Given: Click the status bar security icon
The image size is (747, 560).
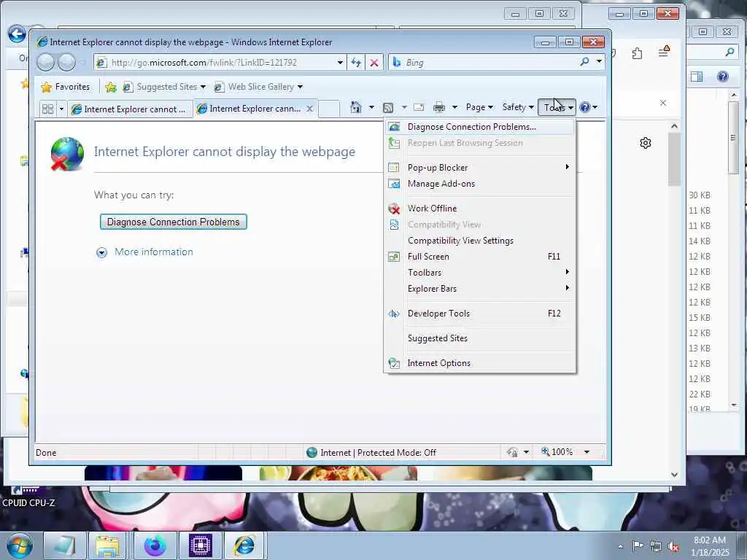Looking at the screenshot, I should (x=513, y=452).
